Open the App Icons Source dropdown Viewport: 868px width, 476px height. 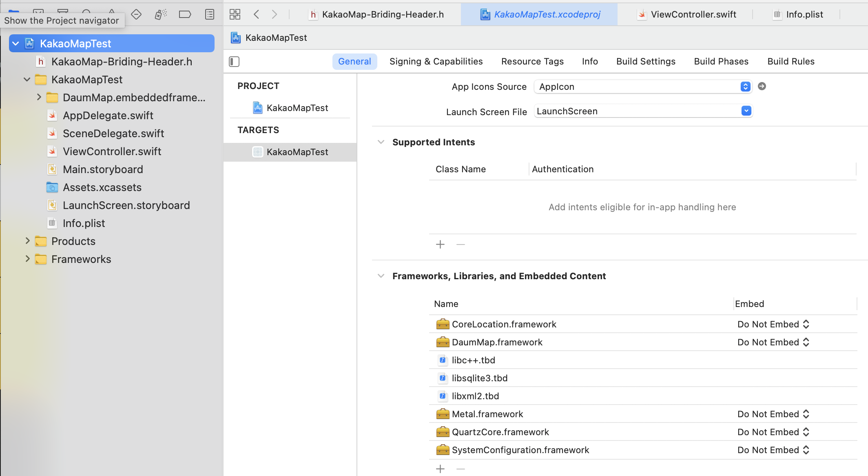[x=643, y=87]
